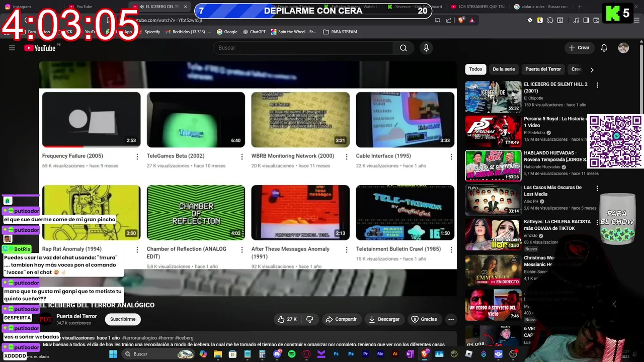Viewport: 644px width, 362px height.
Task: Open Spotify from the taskbar
Action: pos(292,354)
